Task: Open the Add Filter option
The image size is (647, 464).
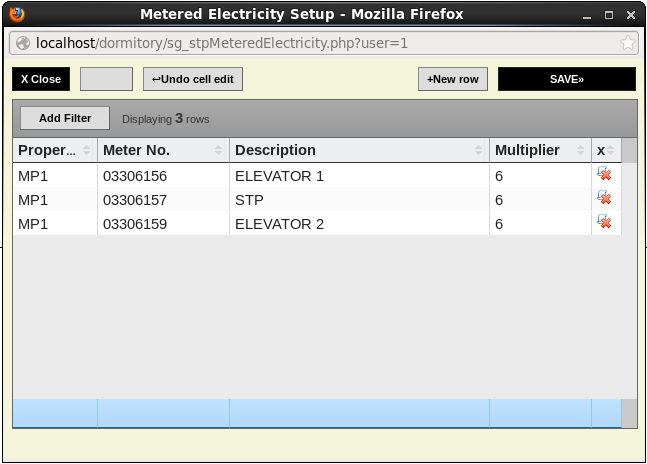Action: coord(65,118)
